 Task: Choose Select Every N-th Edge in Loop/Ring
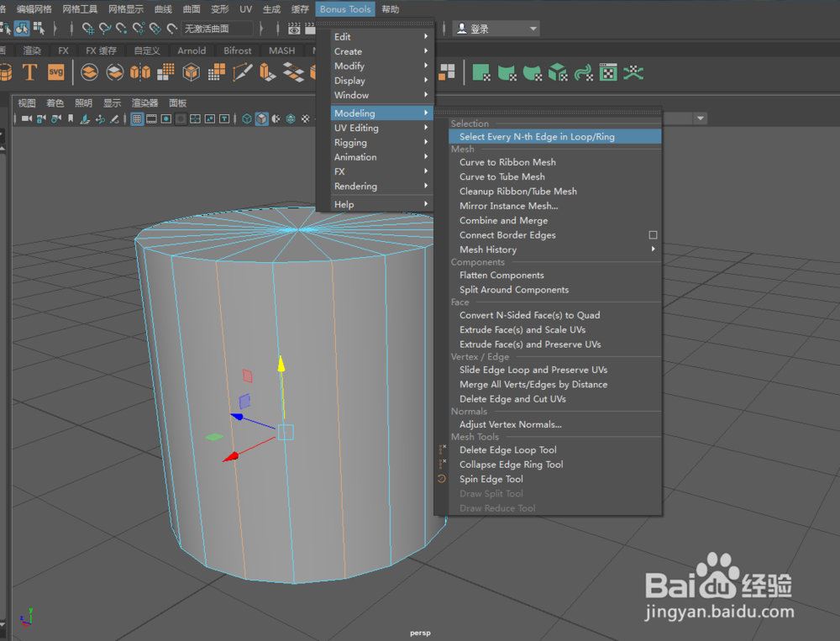tap(555, 137)
